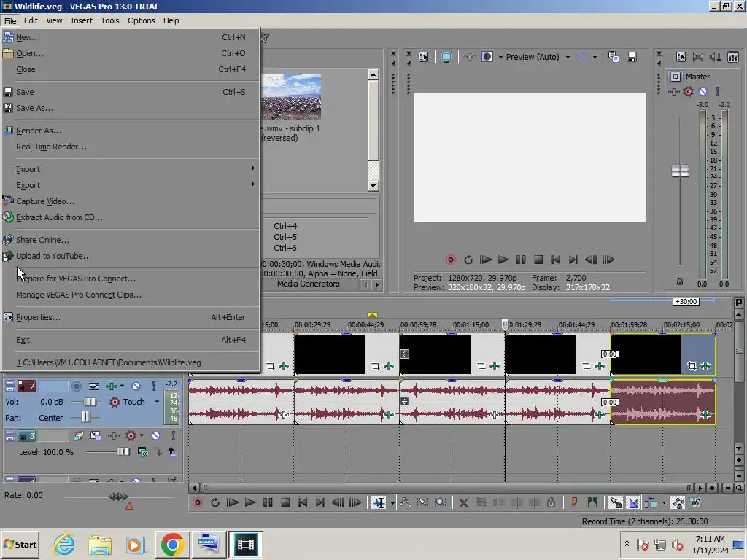Solo video track 3
The image size is (747, 560).
(173, 436)
